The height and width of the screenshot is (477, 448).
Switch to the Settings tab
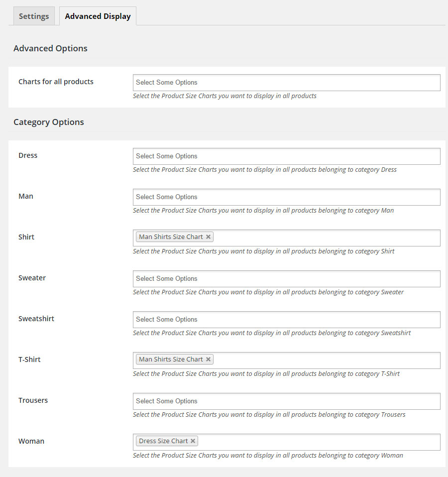point(34,16)
